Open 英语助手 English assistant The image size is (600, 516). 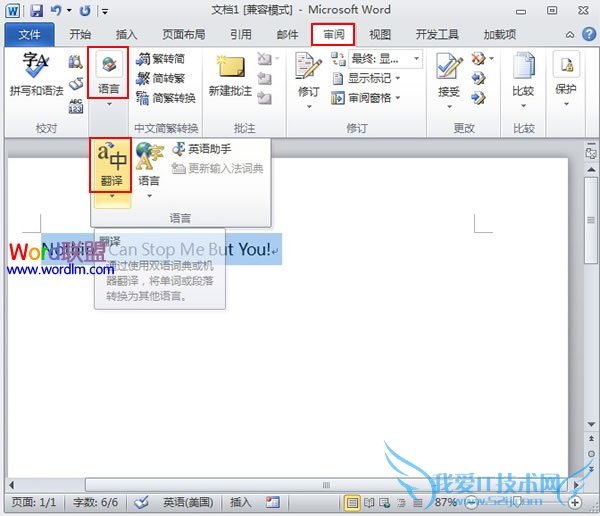[x=202, y=149]
